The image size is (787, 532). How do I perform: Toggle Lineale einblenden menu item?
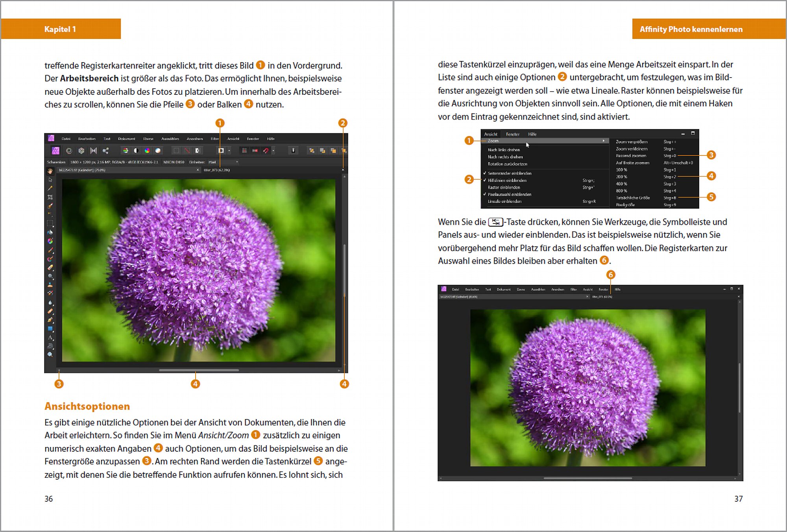pyautogui.click(x=545, y=201)
